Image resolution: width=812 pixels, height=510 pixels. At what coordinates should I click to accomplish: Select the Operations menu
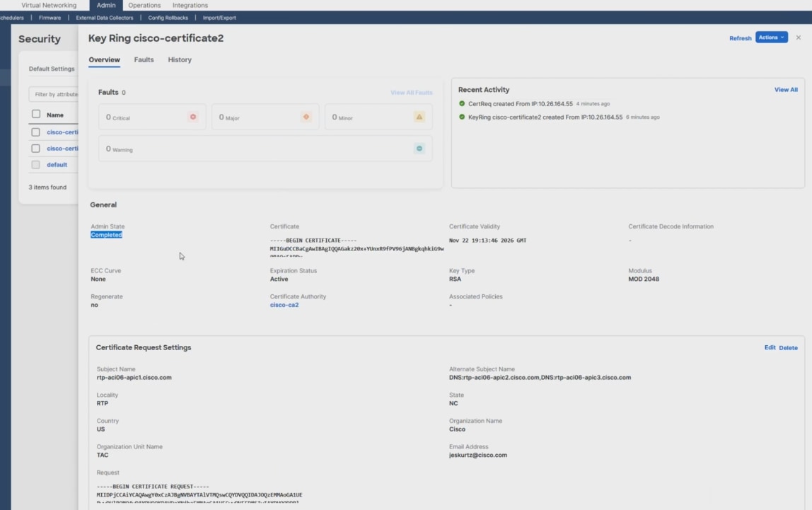click(144, 5)
